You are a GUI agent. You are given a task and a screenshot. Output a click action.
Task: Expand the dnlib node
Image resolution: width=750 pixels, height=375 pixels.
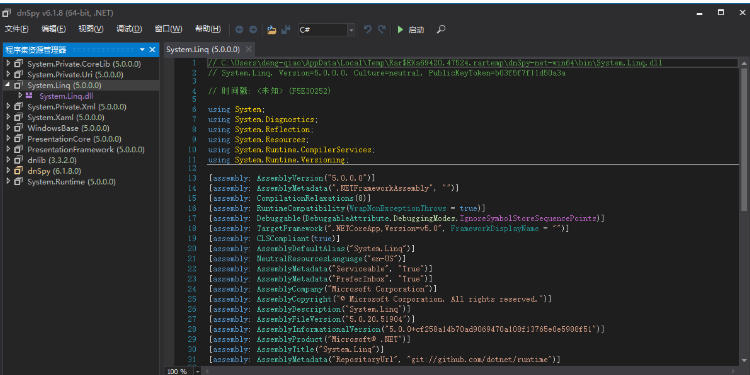click(x=8, y=160)
